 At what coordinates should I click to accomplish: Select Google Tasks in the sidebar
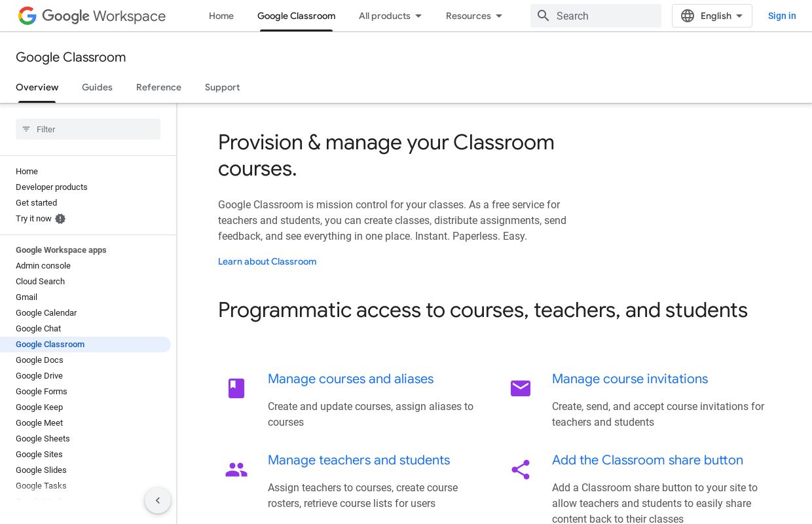click(41, 486)
